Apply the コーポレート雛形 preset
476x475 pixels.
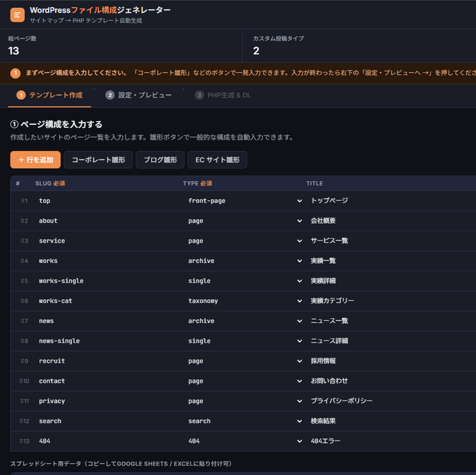click(98, 159)
